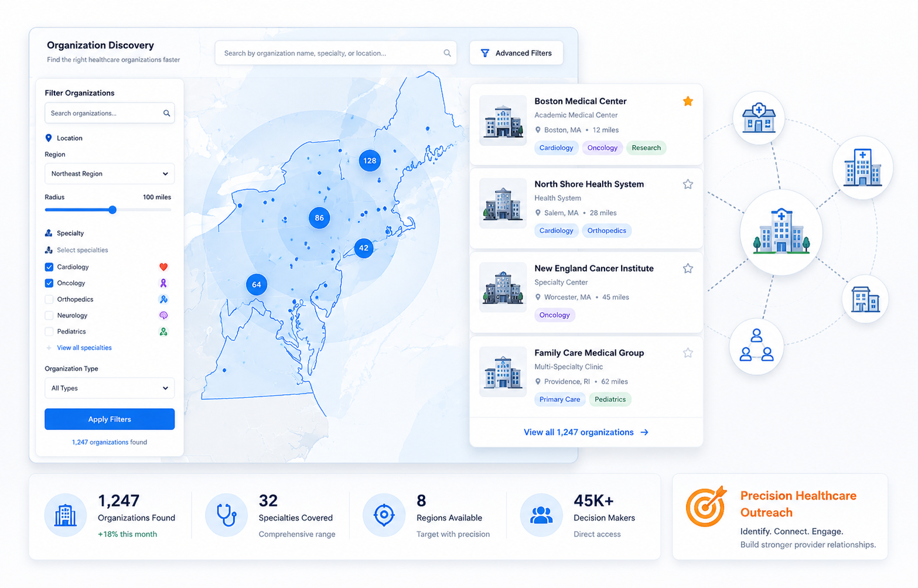The height and width of the screenshot is (588, 918).
Task: Click the Family Care Medical Group thumbnail
Action: [x=503, y=372]
